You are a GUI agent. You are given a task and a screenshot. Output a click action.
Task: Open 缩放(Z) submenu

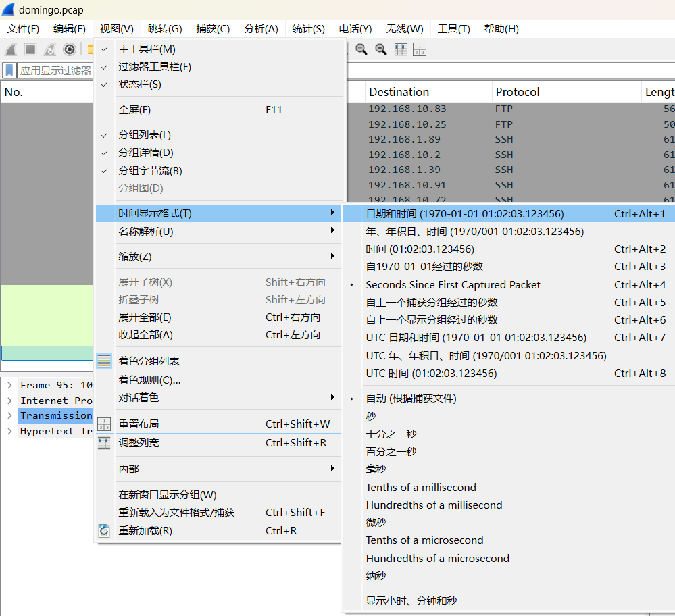coord(219,257)
